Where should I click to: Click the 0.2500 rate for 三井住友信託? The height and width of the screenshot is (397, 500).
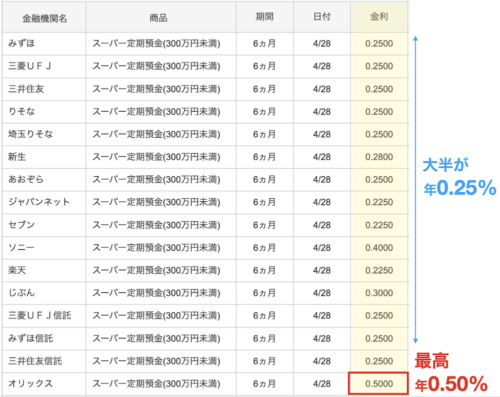tap(379, 361)
